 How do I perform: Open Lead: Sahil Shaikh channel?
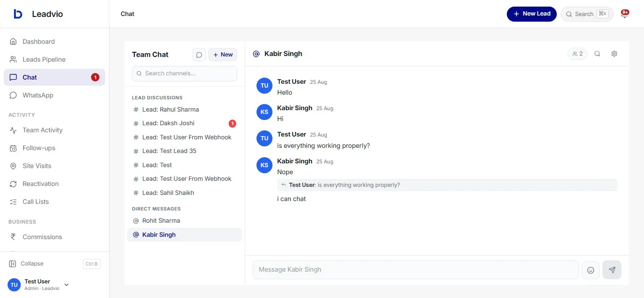coord(184,193)
